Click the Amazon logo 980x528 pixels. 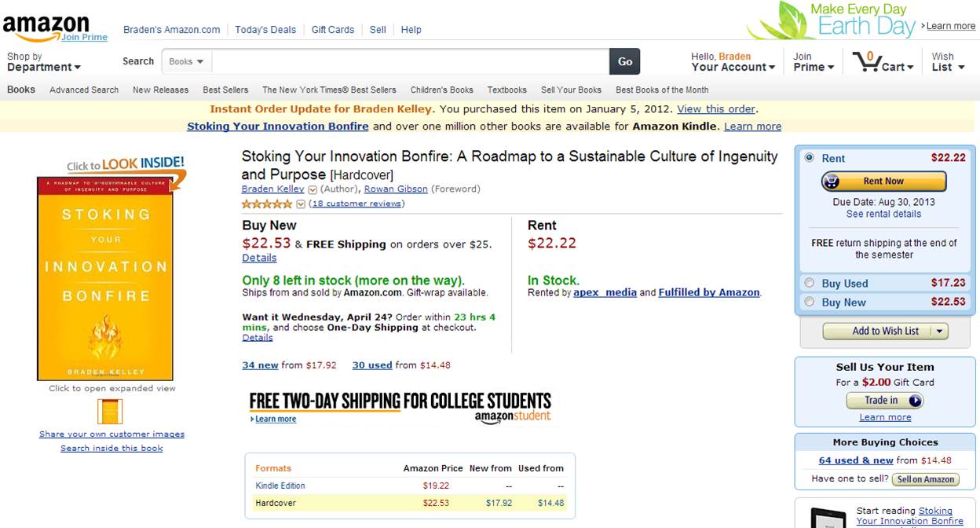click(x=46, y=27)
